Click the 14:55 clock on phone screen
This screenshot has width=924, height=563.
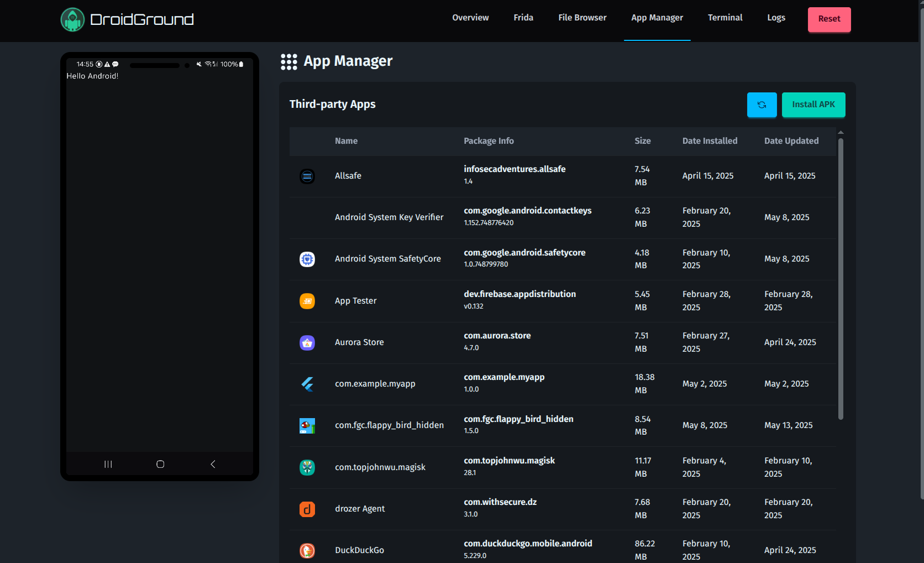85,64
